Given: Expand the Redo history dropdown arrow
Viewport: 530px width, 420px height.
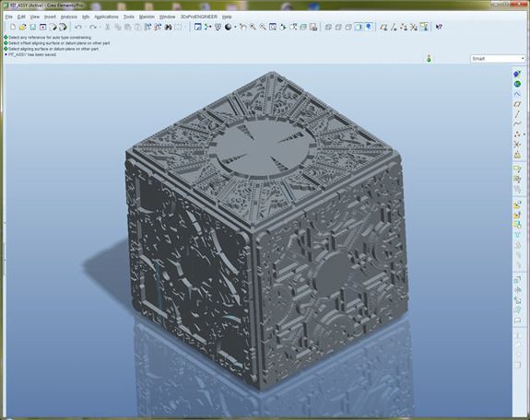Looking at the screenshot, I should click(100, 27).
